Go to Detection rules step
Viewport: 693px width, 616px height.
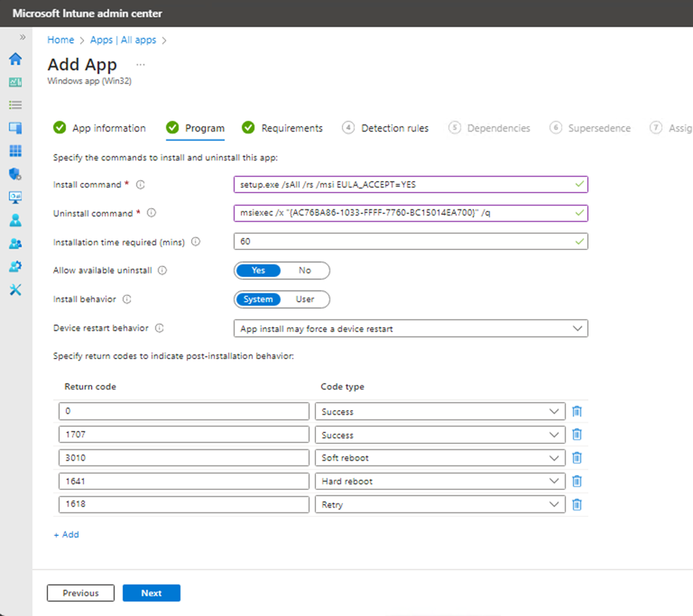(385, 128)
